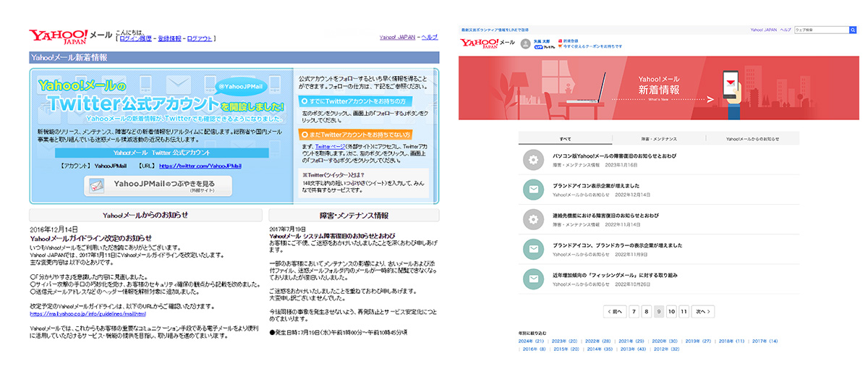868x369 pixels.
Task: Open ヘルプ link in new page top bar
Action: coord(784,30)
